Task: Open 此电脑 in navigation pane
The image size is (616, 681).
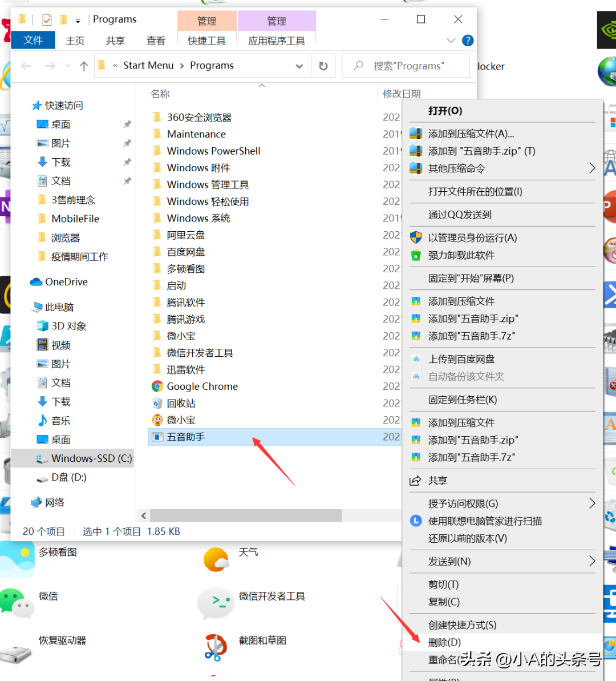Action: point(59,307)
